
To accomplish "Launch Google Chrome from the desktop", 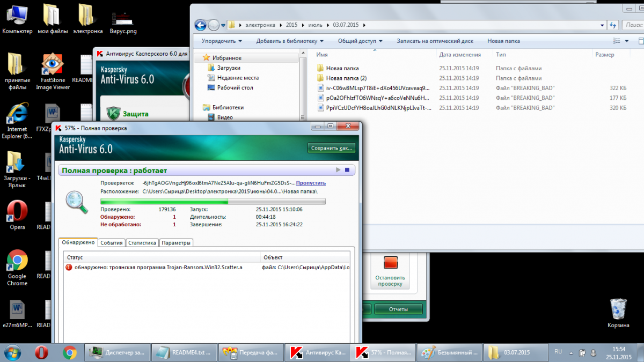I will click(17, 268).
